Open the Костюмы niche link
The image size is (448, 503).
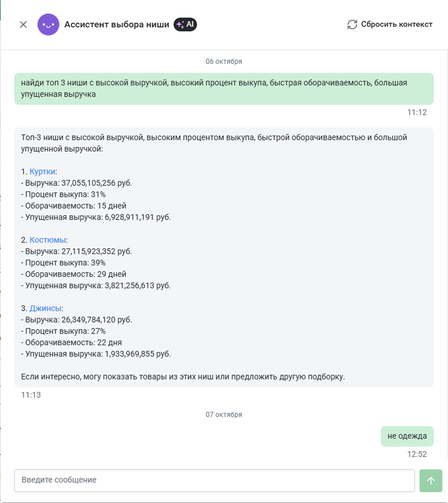pos(48,240)
